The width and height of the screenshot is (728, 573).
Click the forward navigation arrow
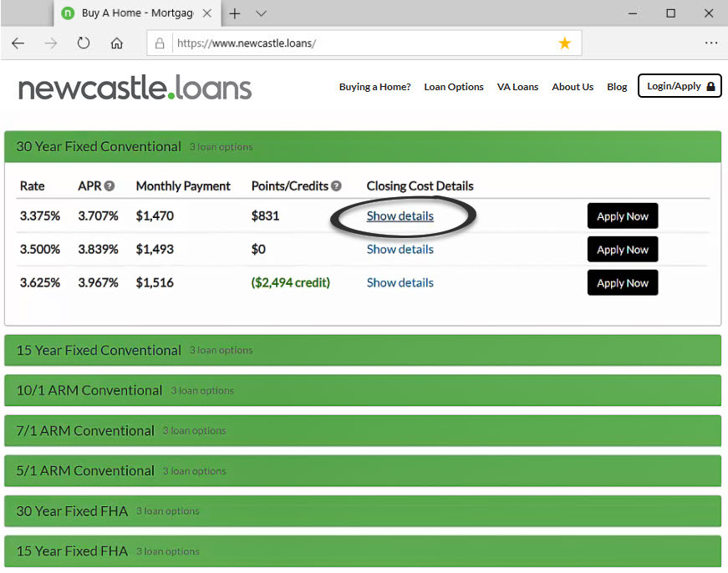coord(50,43)
